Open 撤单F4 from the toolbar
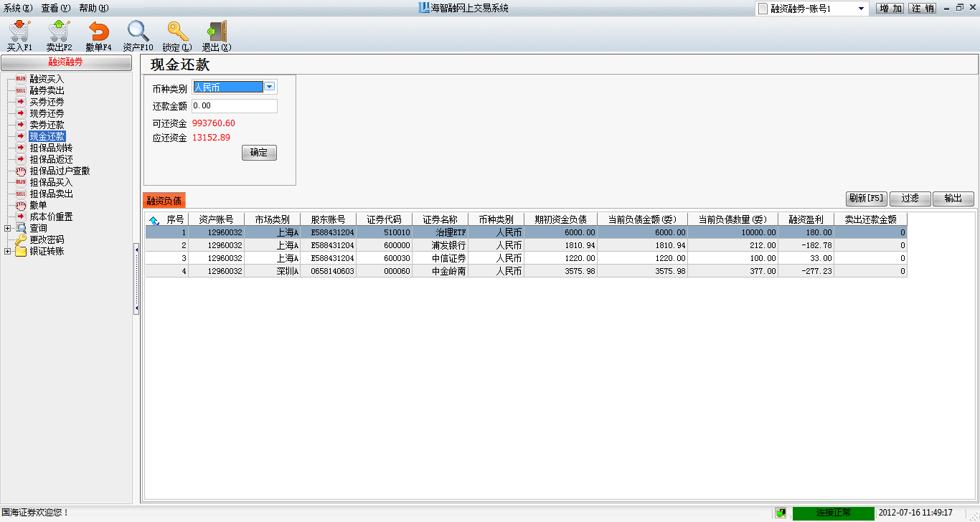Viewport: 980px width, 522px height. pos(98,36)
